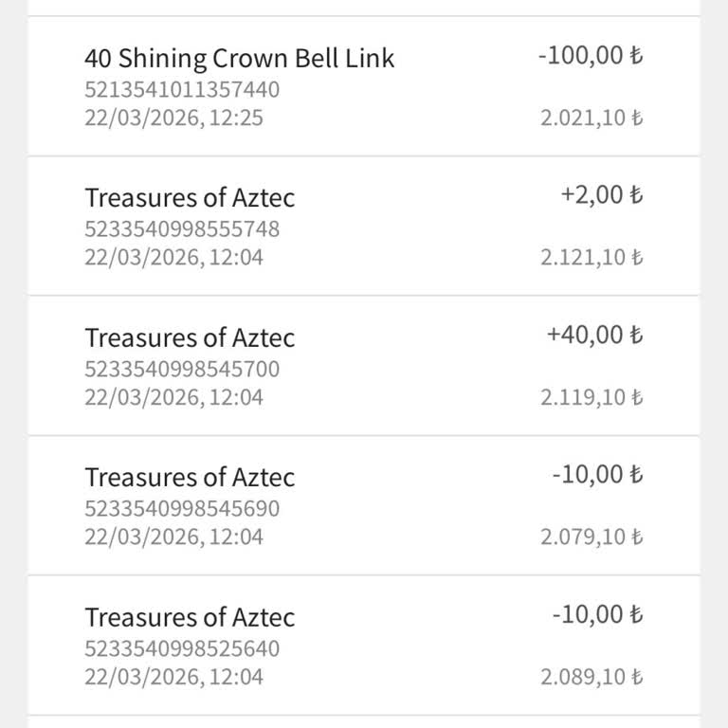Click transaction ID 5233540998555748
Image resolution: width=728 pixels, height=728 pixels.
point(182,229)
